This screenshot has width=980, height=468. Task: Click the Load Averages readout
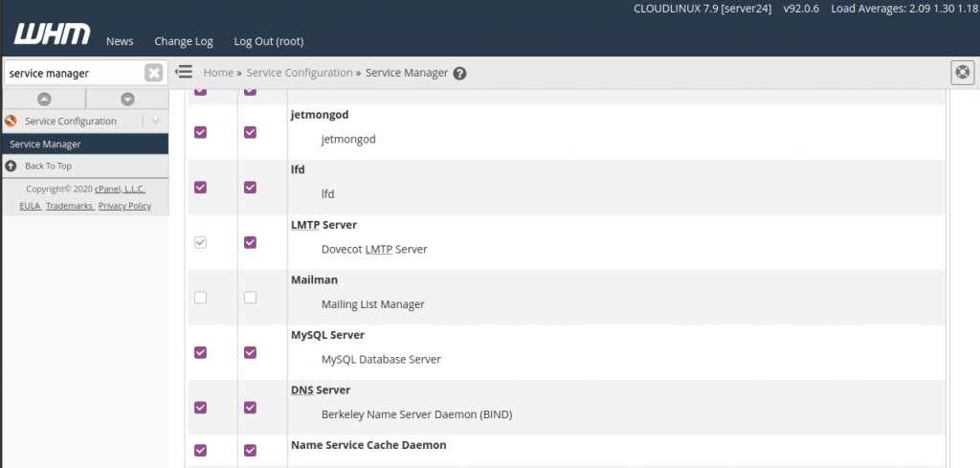pos(903,9)
